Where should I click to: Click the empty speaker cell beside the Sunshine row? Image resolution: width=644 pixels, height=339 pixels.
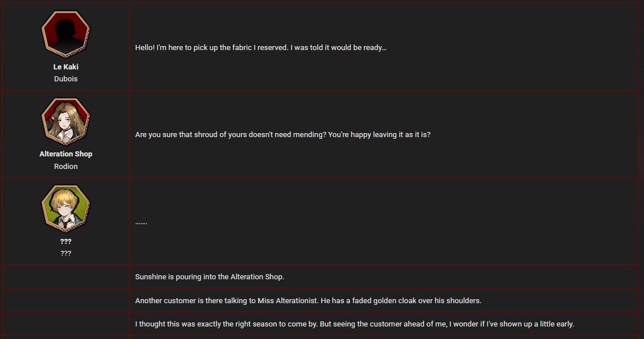[65, 276]
